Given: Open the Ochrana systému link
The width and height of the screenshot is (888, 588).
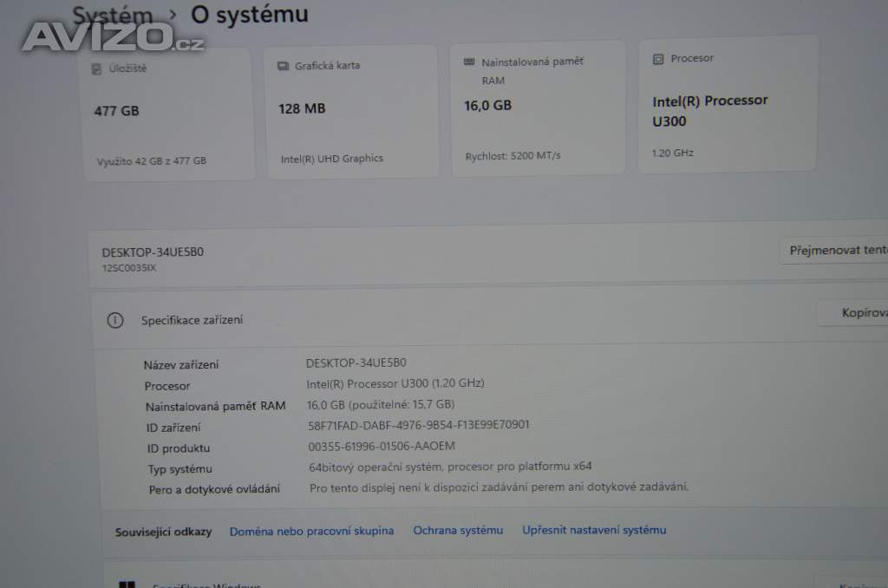Looking at the screenshot, I should 458,530.
